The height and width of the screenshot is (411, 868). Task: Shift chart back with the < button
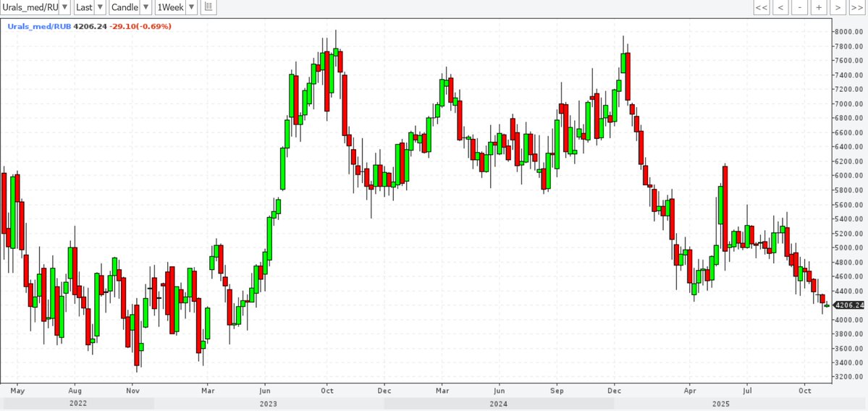point(780,7)
